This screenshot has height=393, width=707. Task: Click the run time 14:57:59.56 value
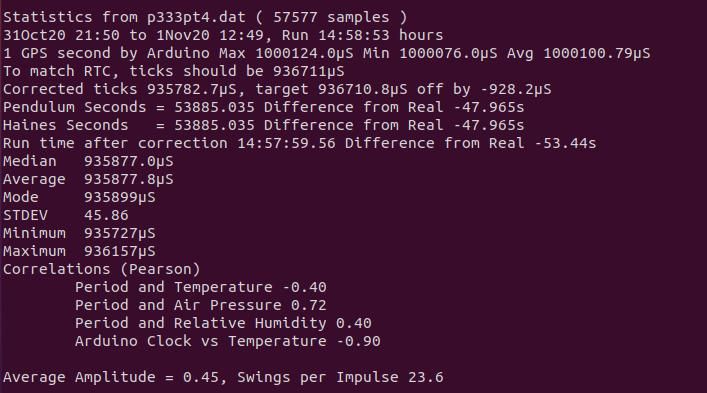click(286, 143)
